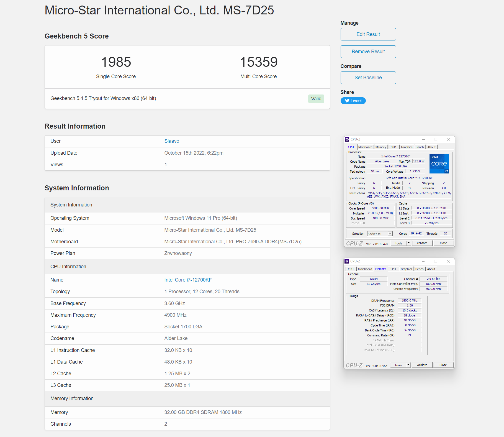Click the Command Rate value 2T
Screen dimensions: 504x437
tap(410, 335)
